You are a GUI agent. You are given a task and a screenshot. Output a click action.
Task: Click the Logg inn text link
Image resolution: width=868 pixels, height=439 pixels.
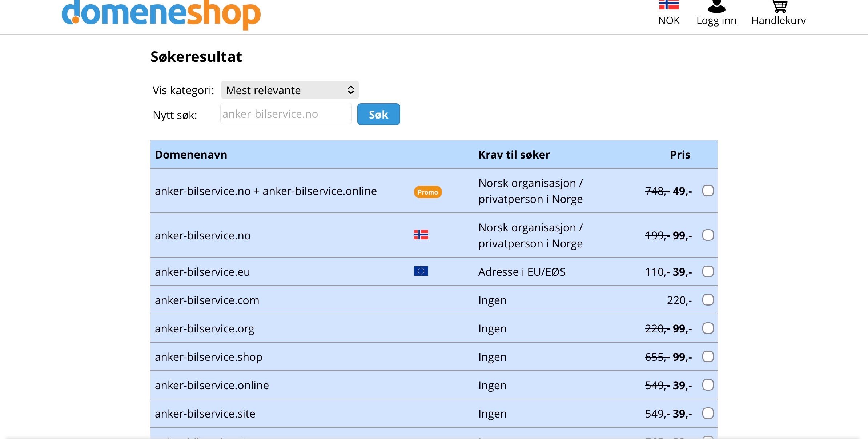pos(716,21)
